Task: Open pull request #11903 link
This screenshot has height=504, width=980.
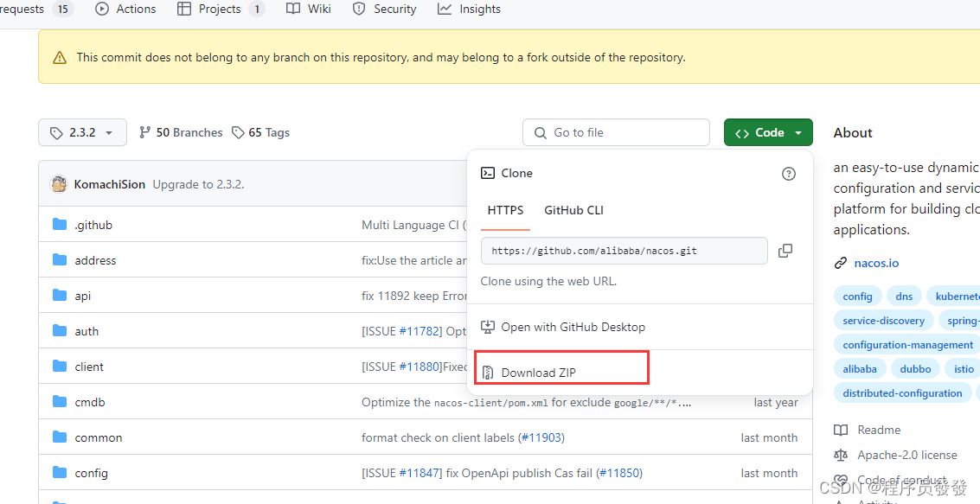Action: (x=541, y=437)
